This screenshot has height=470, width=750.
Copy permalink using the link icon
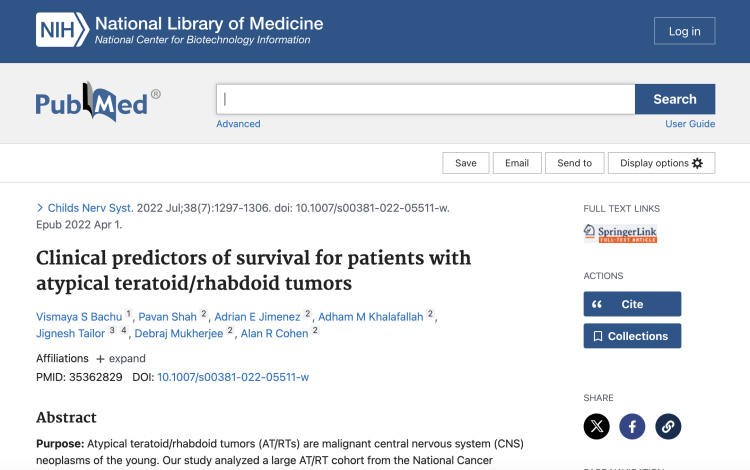668,426
